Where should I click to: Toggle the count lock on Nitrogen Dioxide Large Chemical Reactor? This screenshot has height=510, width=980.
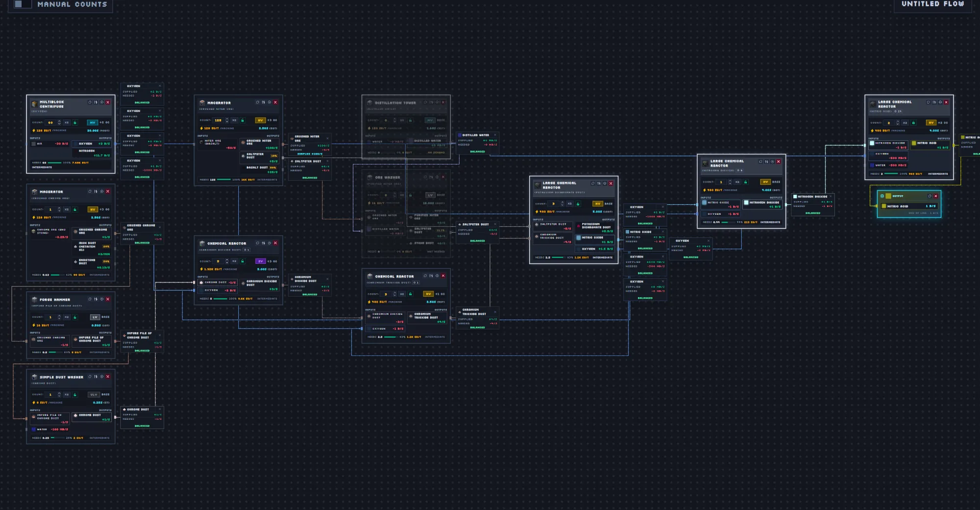coord(746,182)
